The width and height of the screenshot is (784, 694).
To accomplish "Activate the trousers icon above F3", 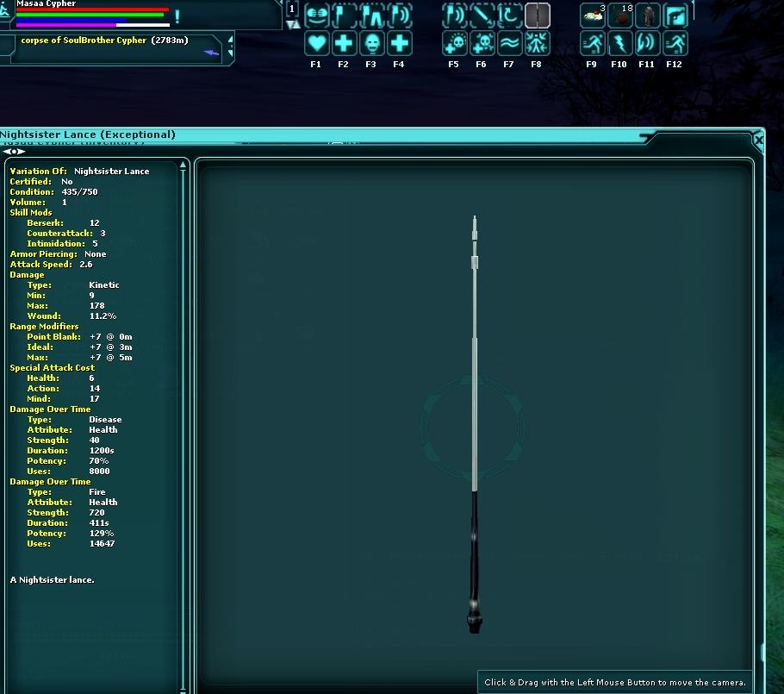I will pyautogui.click(x=371, y=16).
